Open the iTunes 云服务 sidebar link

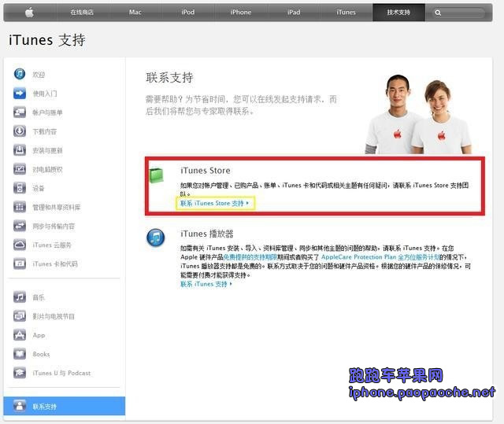click(x=52, y=245)
